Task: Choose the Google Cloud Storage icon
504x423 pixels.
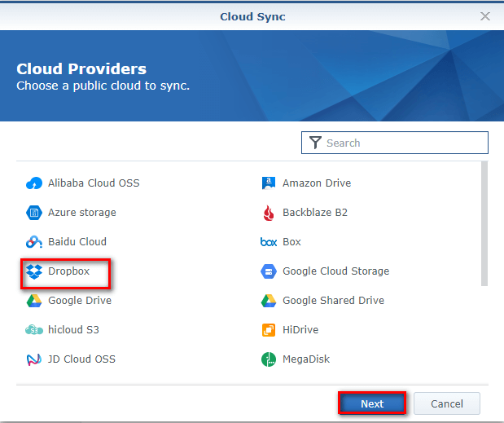Action: [x=269, y=271]
